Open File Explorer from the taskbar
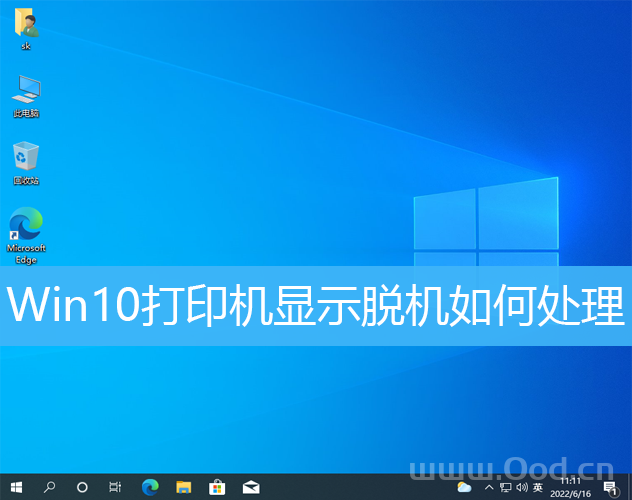Viewport: 632px width, 500px height. click(183, 487)
